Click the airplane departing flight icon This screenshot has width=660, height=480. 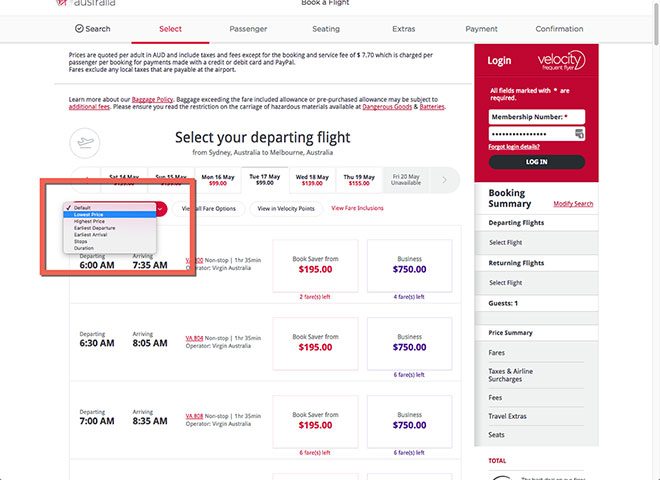(x=85, y=143)
